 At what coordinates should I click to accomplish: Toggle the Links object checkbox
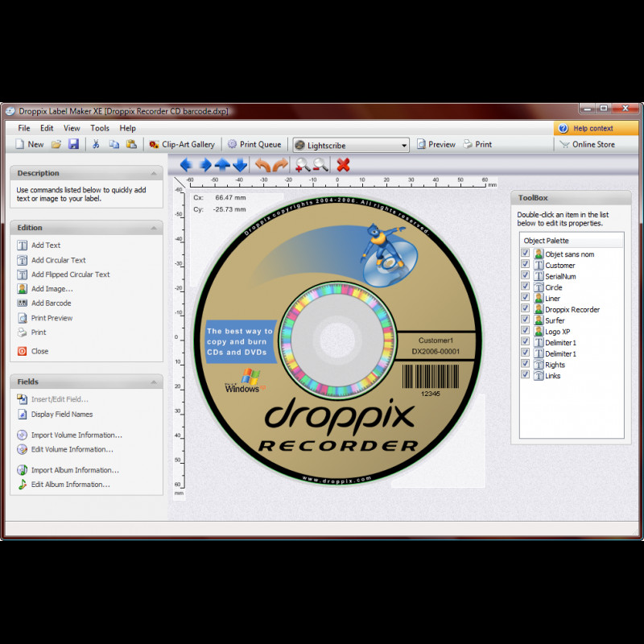[525, 374]
